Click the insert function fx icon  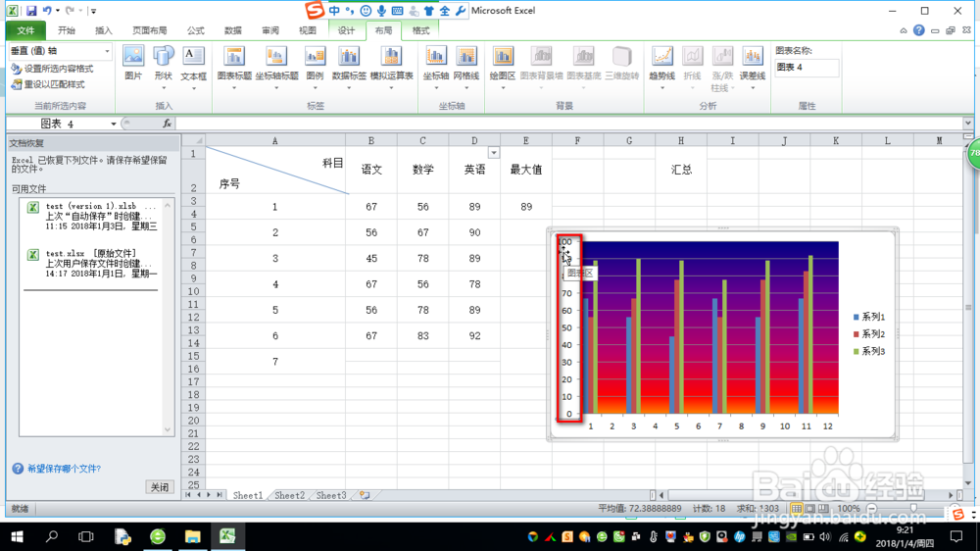167,124
